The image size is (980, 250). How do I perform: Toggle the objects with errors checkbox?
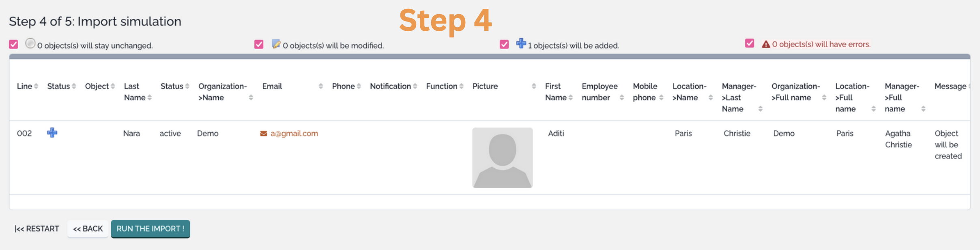click(749, 43)
